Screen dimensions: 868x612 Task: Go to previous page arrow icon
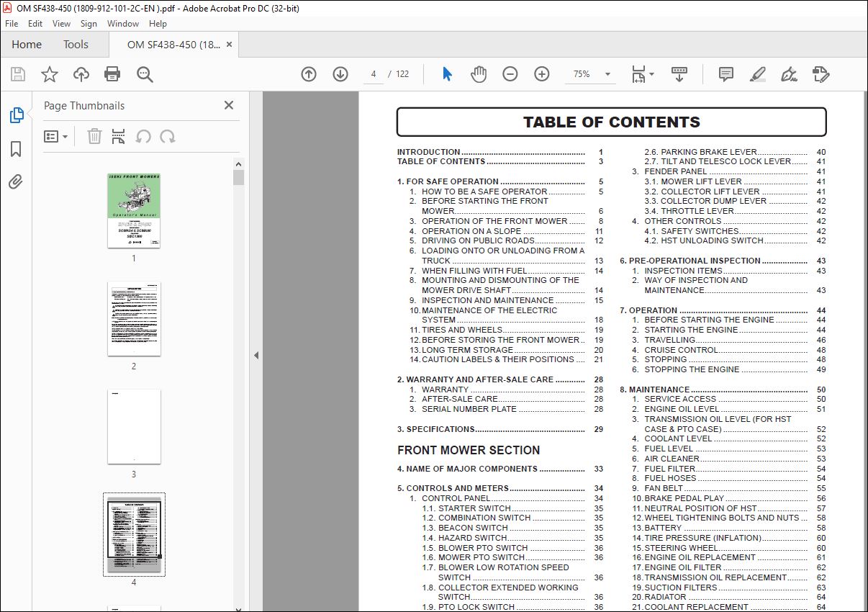click(x=309, y=74)
